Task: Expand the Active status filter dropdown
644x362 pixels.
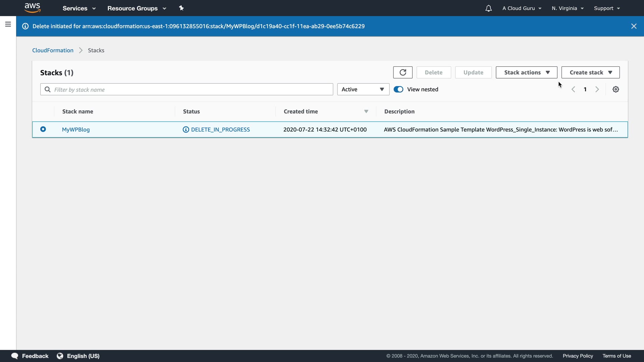Action: 363,89
